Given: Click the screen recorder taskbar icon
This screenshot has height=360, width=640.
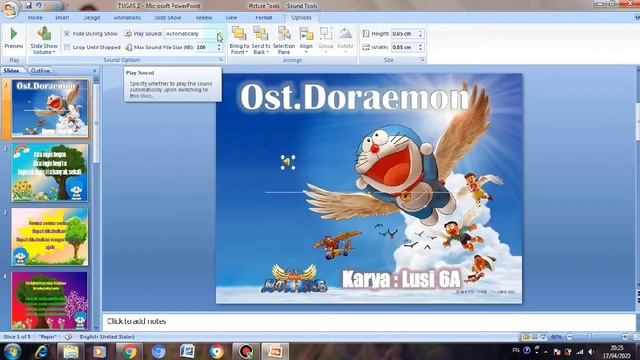Looking at the screenshot, I should click(246, 351).
